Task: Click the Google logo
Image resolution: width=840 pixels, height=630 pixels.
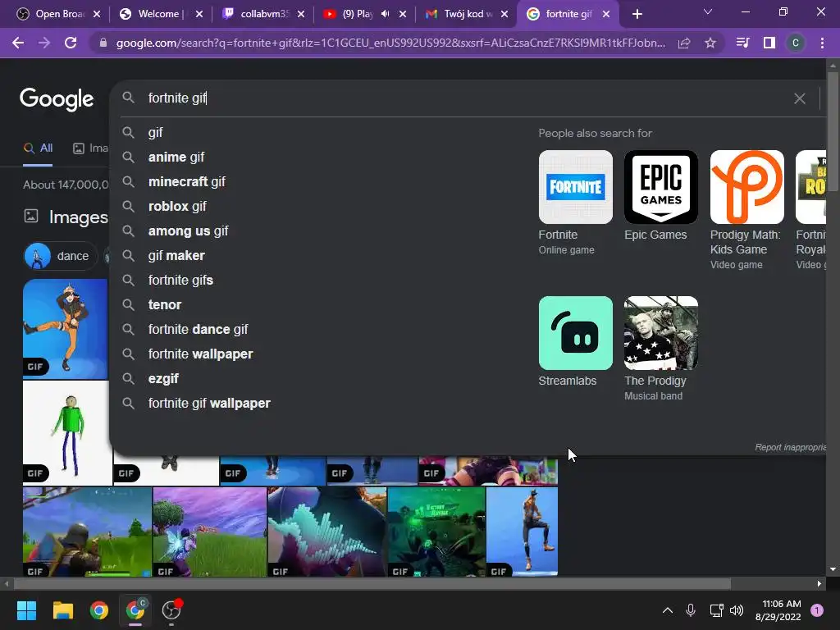Action: 57,99
